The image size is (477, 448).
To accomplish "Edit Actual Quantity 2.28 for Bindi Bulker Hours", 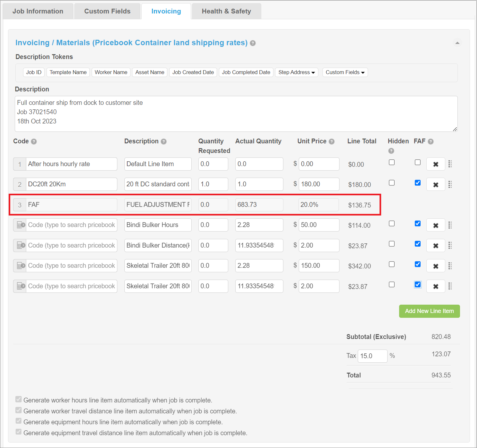I will 259,225.
